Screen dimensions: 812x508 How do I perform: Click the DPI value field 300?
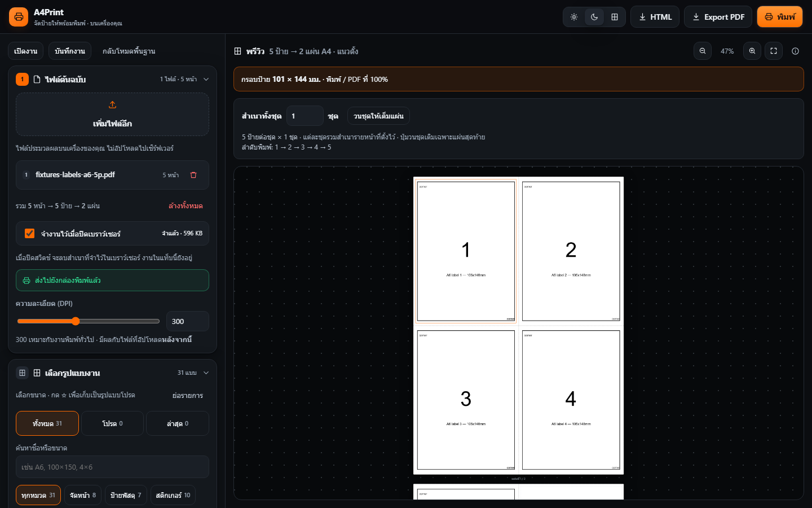[x=187, y=321]
